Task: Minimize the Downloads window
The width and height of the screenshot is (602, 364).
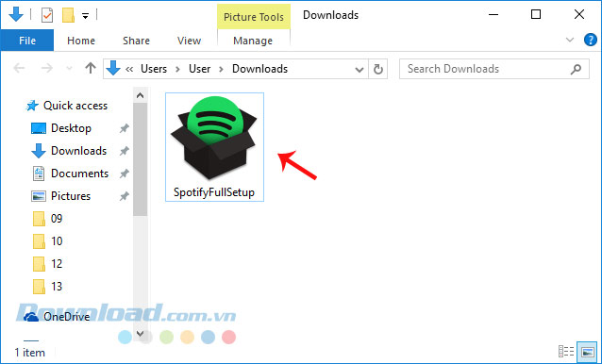Action: [x=493, y=14]
